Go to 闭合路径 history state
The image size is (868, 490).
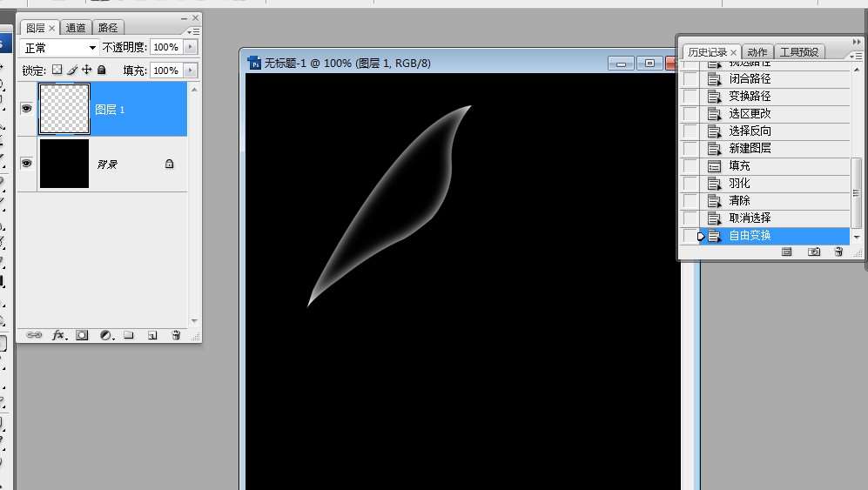775,78
